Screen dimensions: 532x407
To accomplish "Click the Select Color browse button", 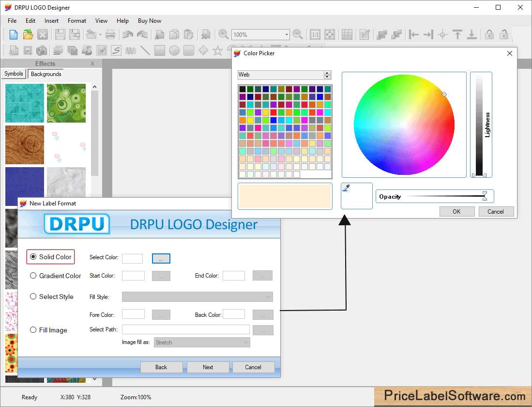I will (161, 259).
